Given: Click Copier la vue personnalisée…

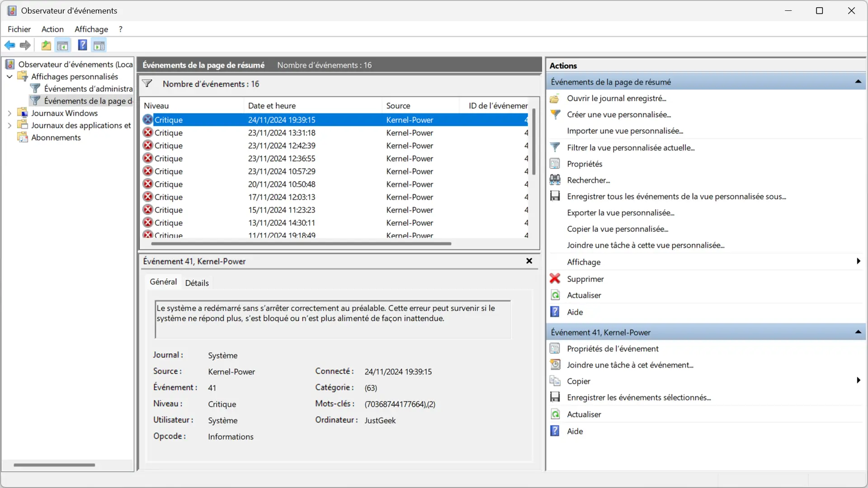Looking at the screenshot, I should tap(618, 229).
